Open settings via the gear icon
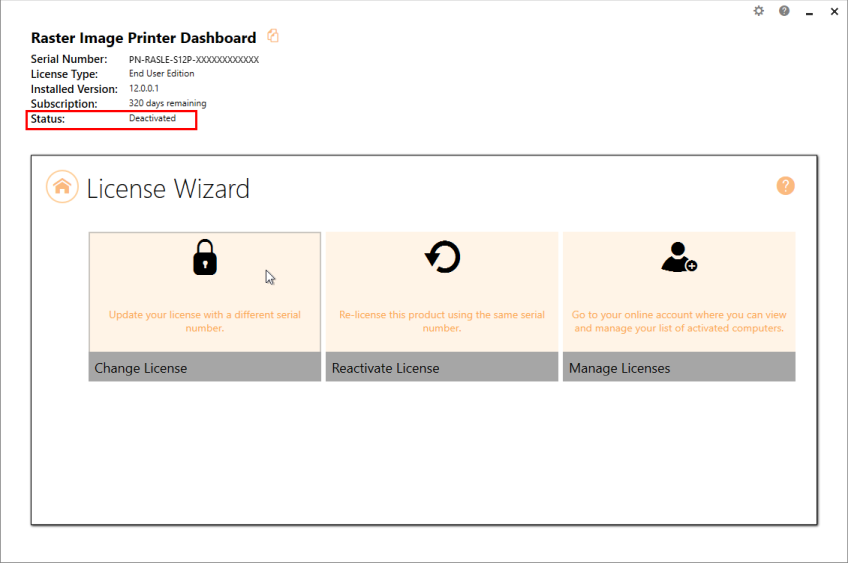The height and width of the screenshot is (563, 848). pyautogui.click(x=759, y=11)
